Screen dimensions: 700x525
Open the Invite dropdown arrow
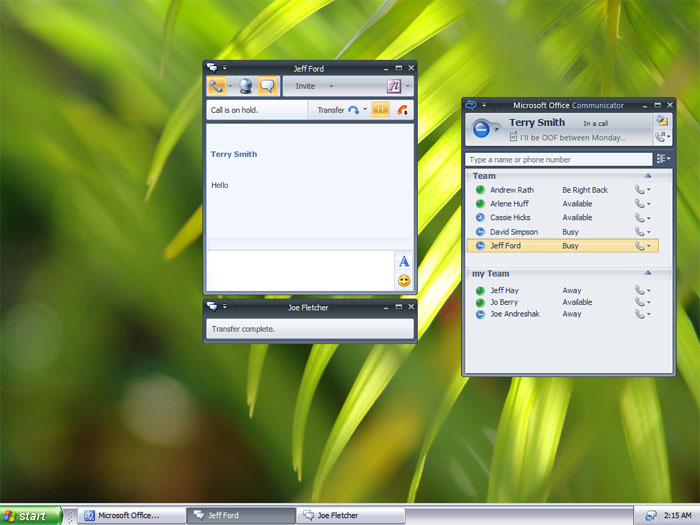pyautogui.click(x=331, y=86)
